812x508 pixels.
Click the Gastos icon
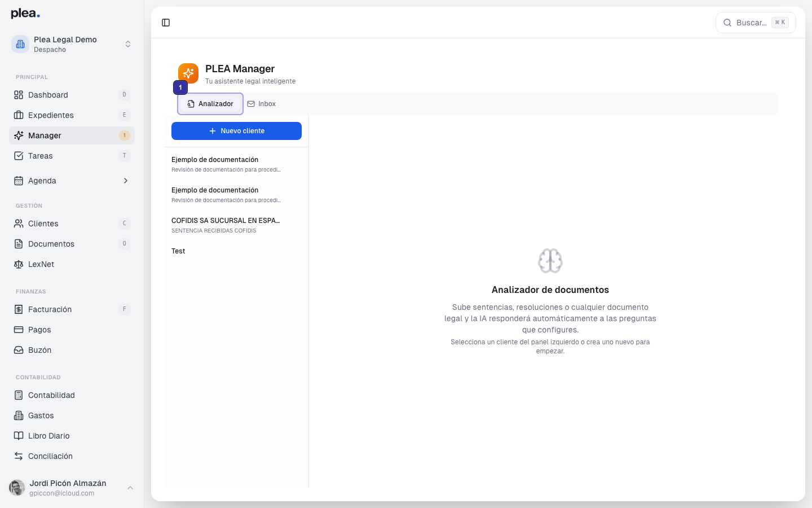19,415
